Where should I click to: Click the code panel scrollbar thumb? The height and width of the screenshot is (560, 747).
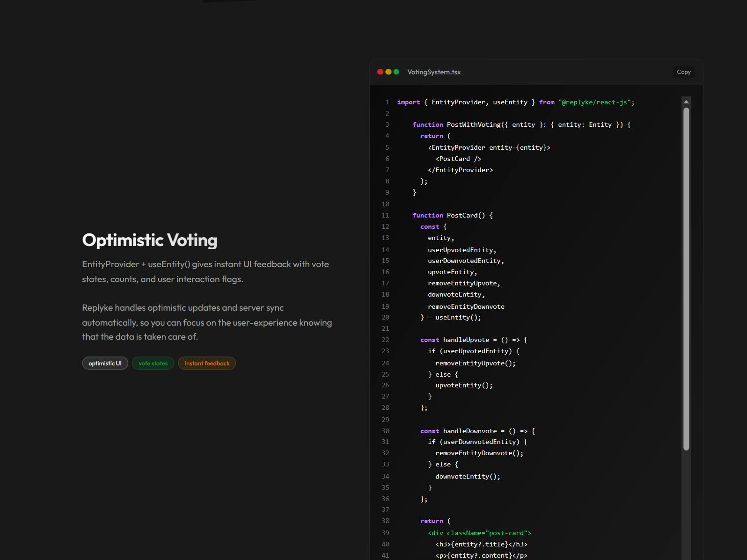pos(686,279)
